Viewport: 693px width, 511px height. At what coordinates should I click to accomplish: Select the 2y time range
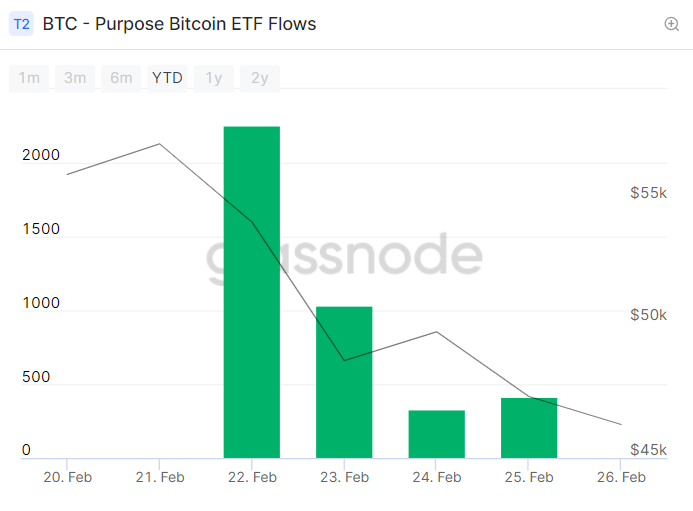point(259,78)
